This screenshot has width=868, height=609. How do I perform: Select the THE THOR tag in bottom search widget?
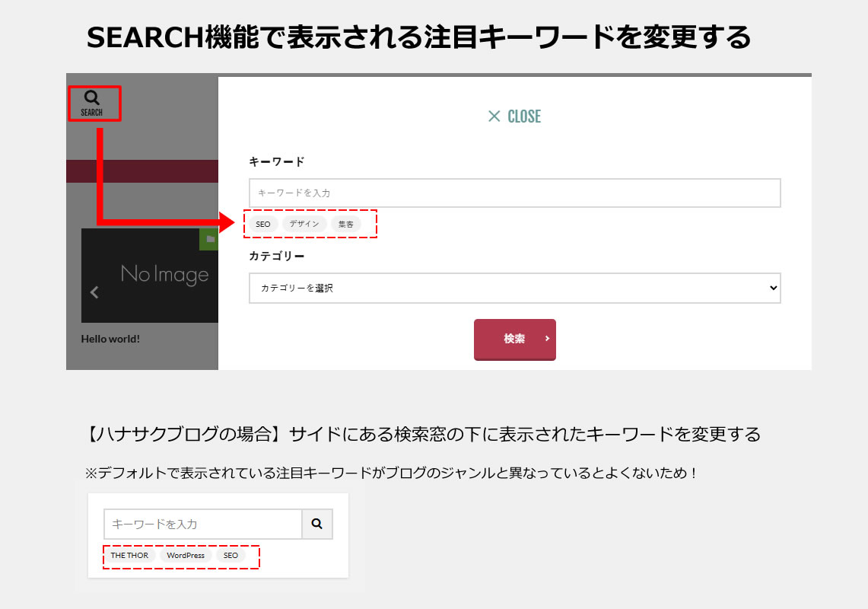click(x=129, y=556)
